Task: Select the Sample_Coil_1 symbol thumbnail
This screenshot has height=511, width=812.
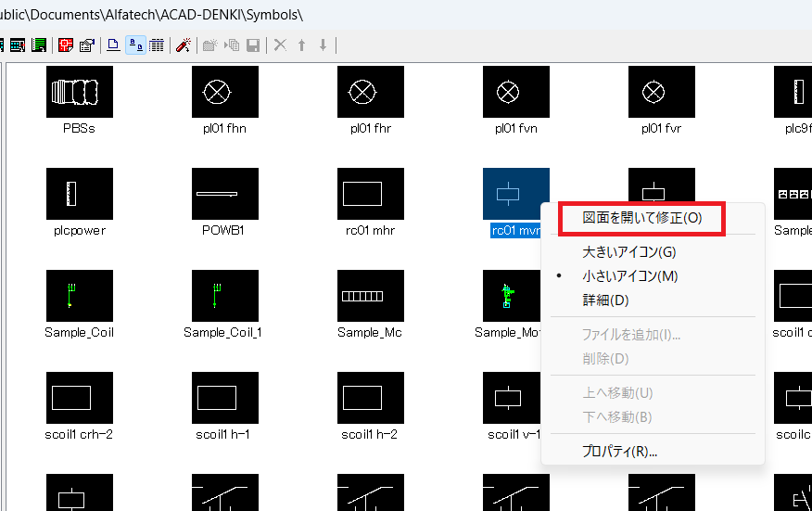Action: pyautogui.click(x=224, y=296)
